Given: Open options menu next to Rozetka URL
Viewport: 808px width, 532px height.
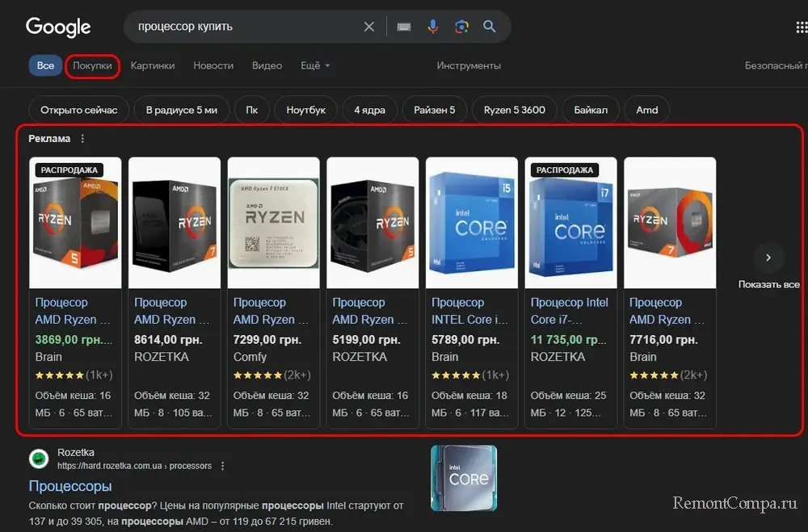Looking at the screenshot, I should pyautogui.click(x=223, y=466).
